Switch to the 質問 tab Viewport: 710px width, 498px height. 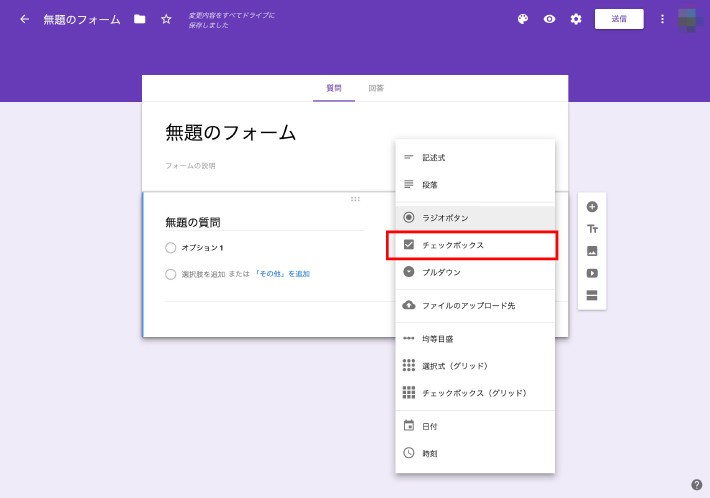point(334,88)
